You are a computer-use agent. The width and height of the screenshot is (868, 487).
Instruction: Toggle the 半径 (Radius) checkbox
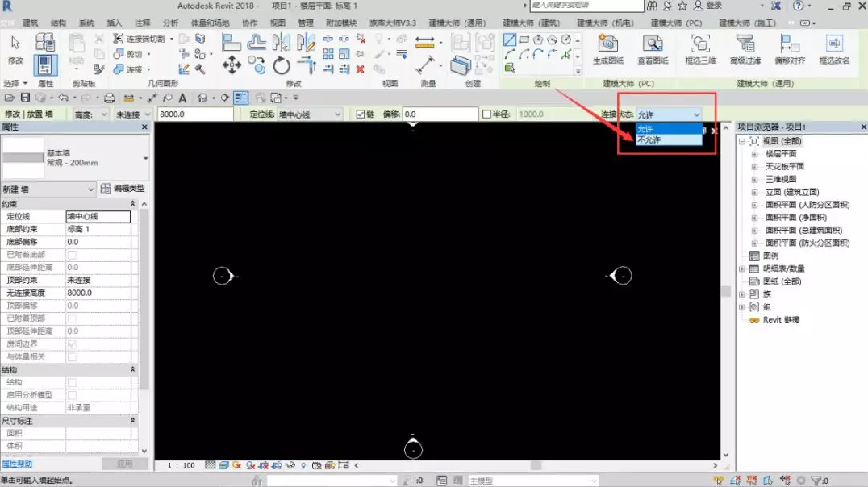486,114
